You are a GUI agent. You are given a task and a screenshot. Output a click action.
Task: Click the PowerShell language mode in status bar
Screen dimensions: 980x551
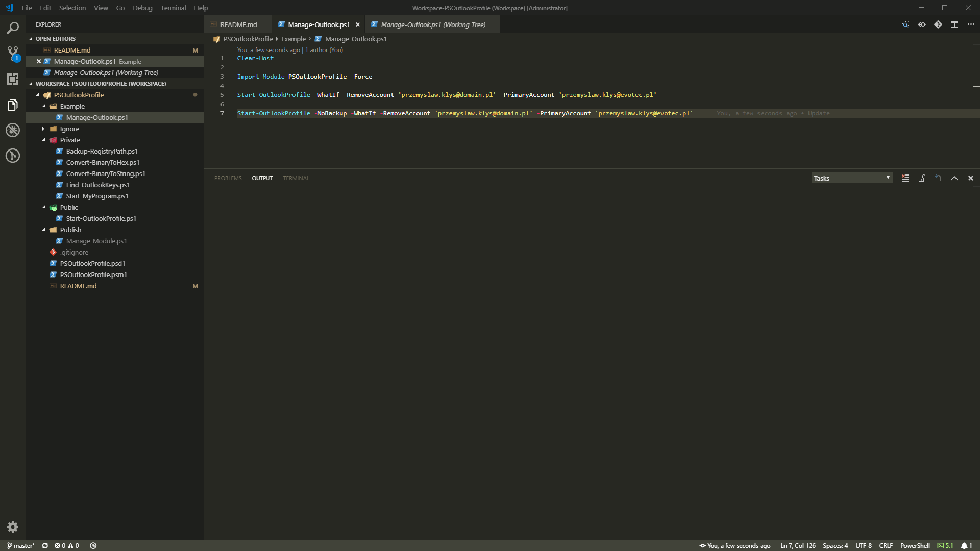pyautogui.click(x=915, y=545)
